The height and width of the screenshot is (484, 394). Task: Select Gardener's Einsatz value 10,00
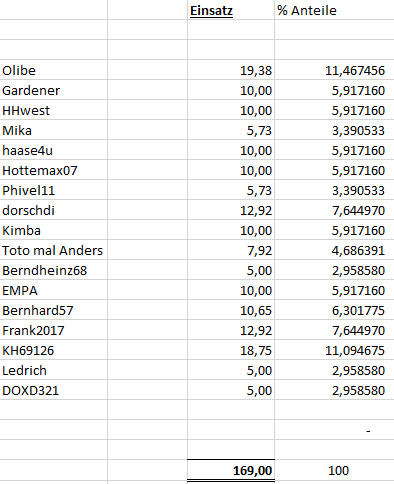coord(231,90)
